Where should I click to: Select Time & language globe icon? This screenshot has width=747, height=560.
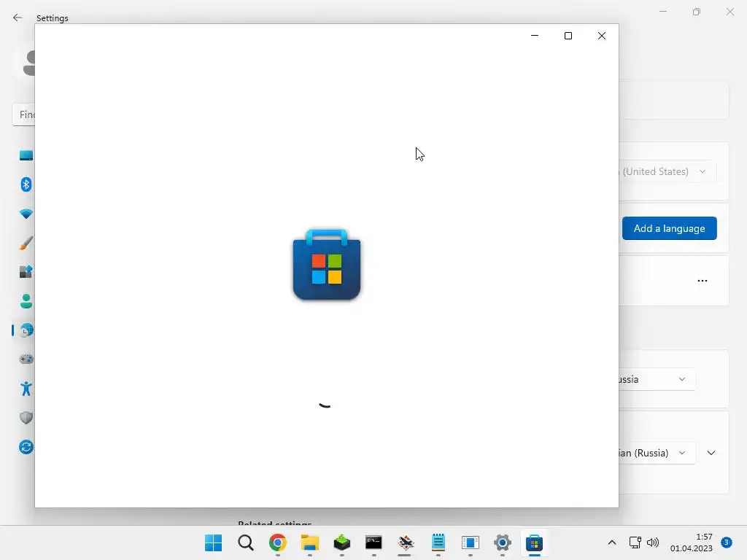(26, 330)
